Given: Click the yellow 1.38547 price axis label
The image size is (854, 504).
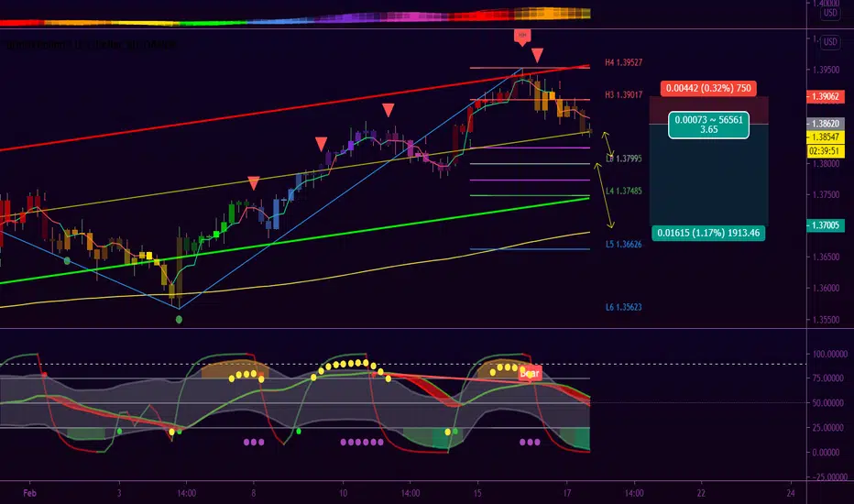Looking at the screenshot, I should [825, 137].
